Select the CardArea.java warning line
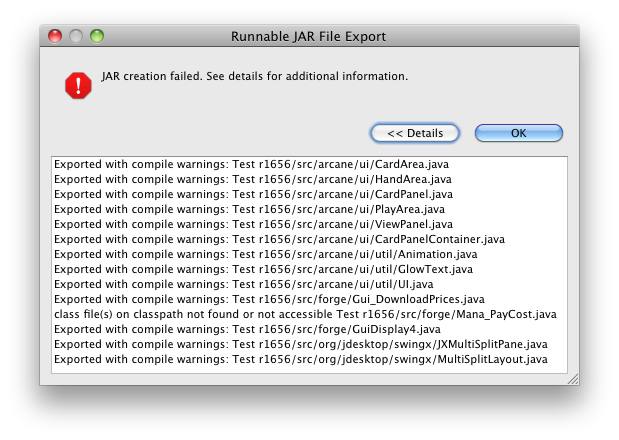Viewport: 619px width, 440px height. point(252,164)
